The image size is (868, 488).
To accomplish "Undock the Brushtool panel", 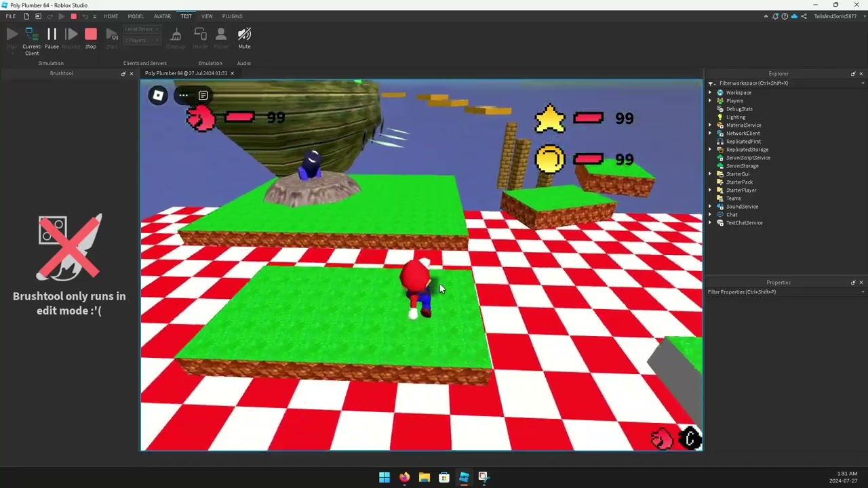I will coord(123,73).
